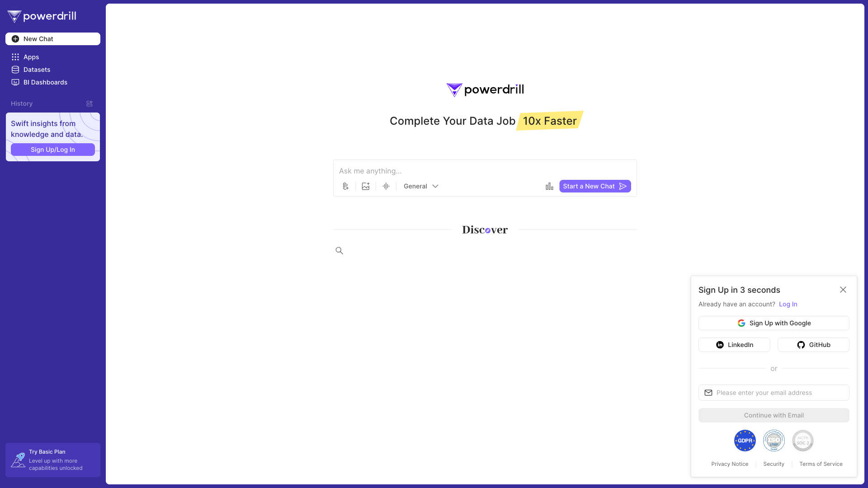This screenshot has width=868, height=488.
Task: Expand the General mode dropdown
Action: point(421,186)
